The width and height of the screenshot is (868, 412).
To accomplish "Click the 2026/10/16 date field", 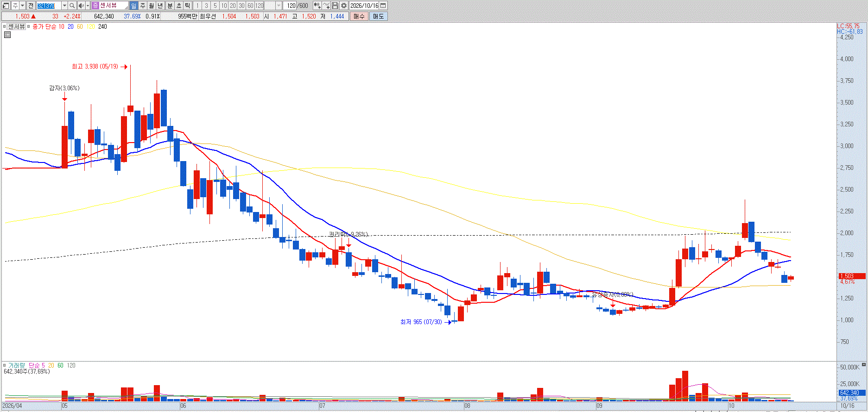I will 364,6.
